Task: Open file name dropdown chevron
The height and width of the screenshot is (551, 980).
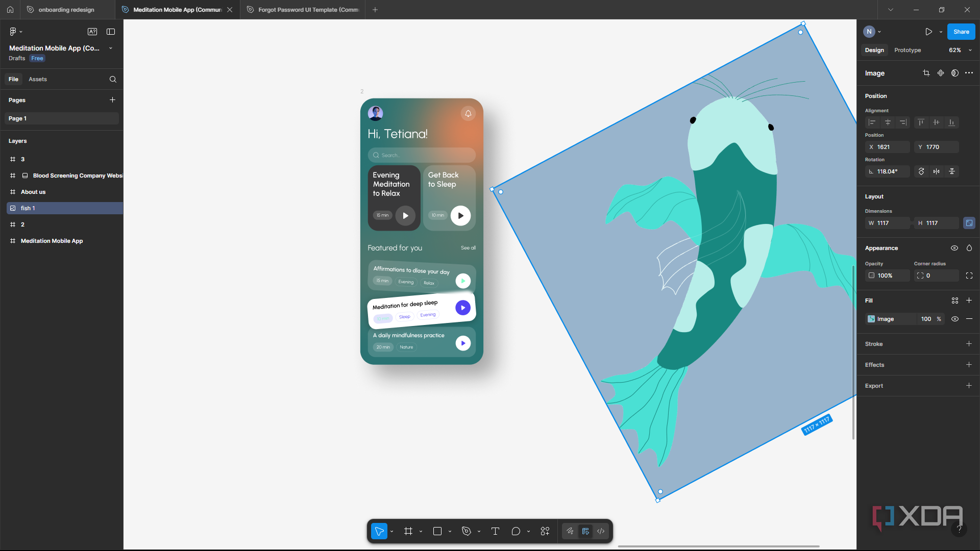Action: 111,48
